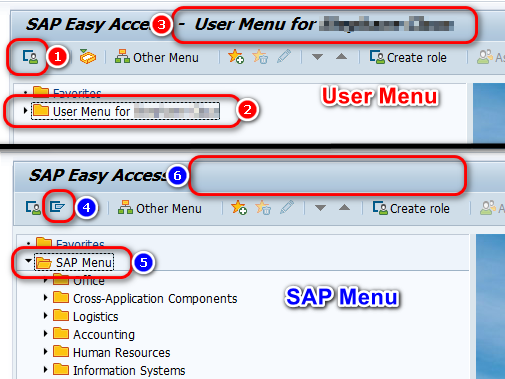The width and height of the screenshot is (505, 379).
Task: Click the Cross-Application Components folder icon
Action: (x=61, y=297)
